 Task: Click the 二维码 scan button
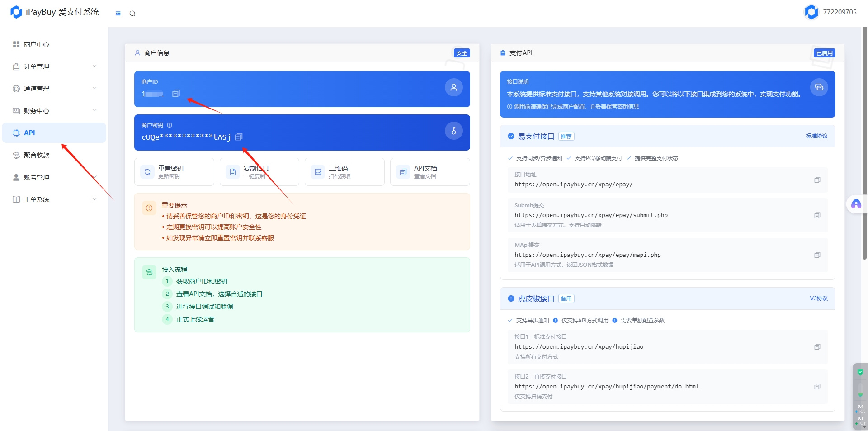tap(344, 172)
